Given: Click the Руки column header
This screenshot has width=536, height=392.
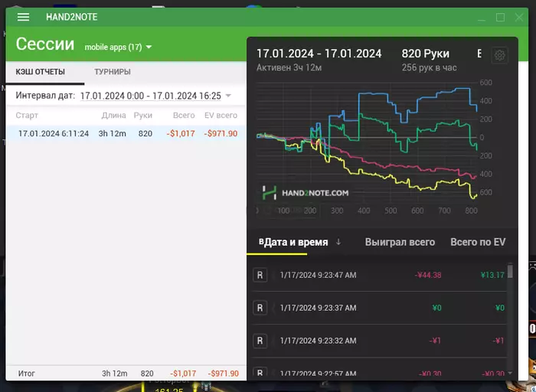Looking at the screenshot, I should click(x=143, y=116).
